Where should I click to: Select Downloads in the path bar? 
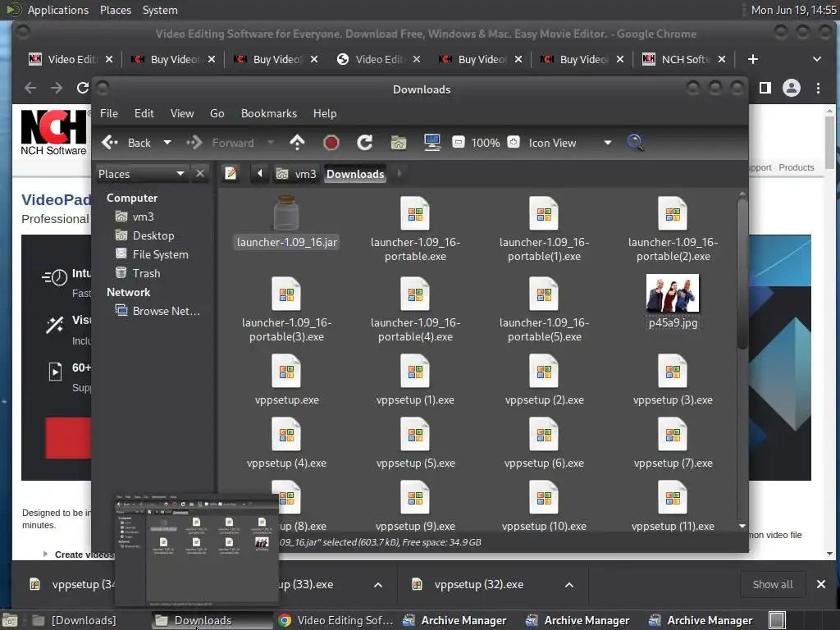[x=355, y=174]
